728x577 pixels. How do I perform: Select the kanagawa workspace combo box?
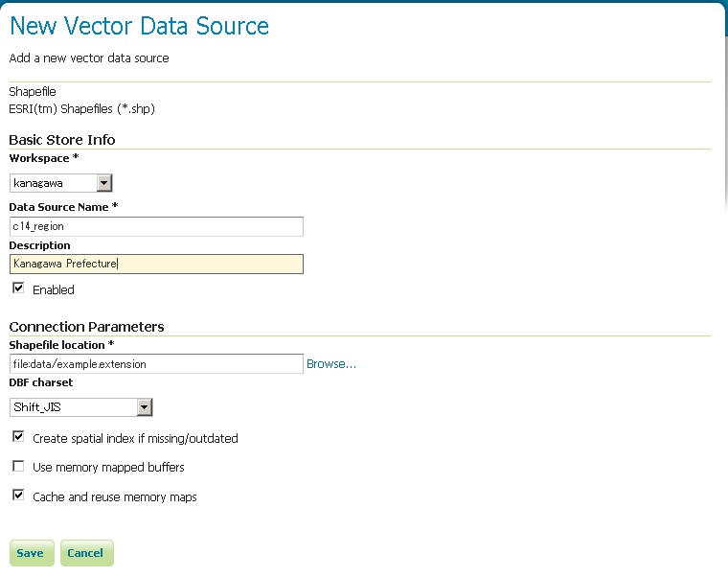(55, 183)
